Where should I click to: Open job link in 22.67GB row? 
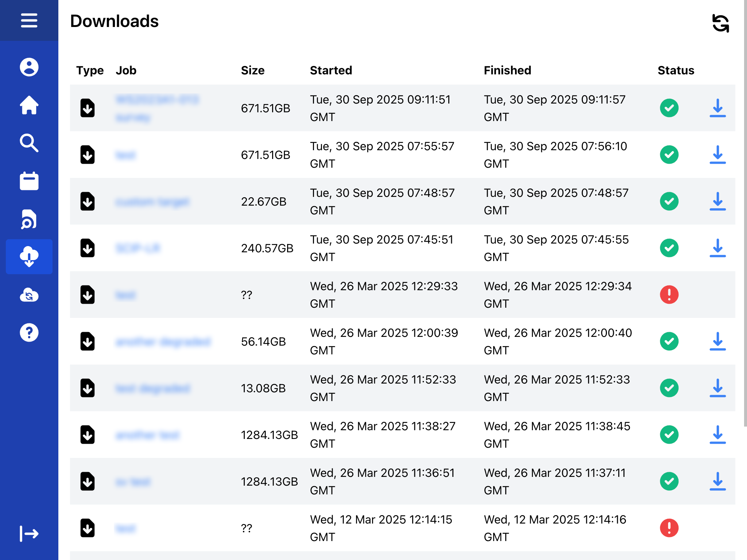152,202
